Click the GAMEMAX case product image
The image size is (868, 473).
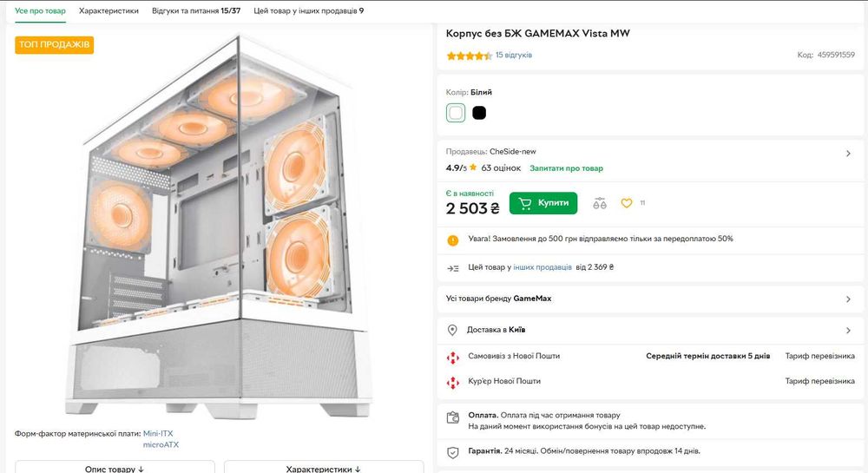[x=214, y=230]
